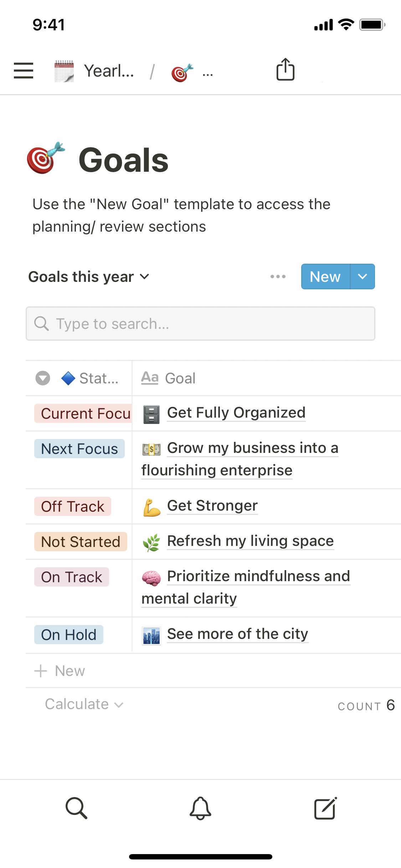Click the Off Track status tag
This screenshot has width=401, height=868.
(73, 506)
